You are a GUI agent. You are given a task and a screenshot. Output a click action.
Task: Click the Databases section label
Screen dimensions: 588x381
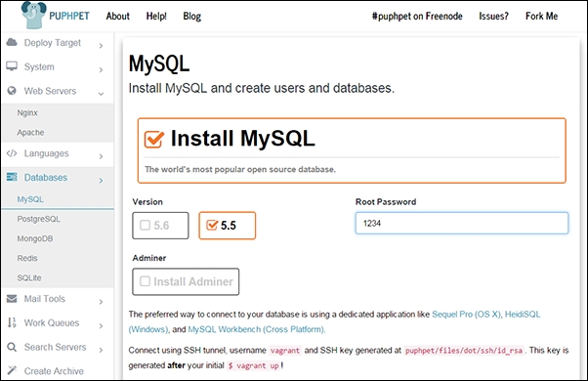click(x=46, y=178)
